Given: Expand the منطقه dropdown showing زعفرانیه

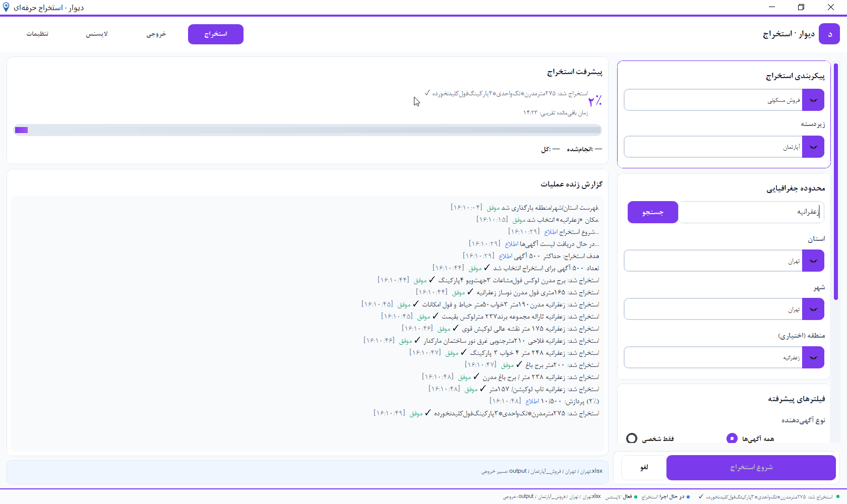Looking at the screenshot, I should tap(724, 357).
